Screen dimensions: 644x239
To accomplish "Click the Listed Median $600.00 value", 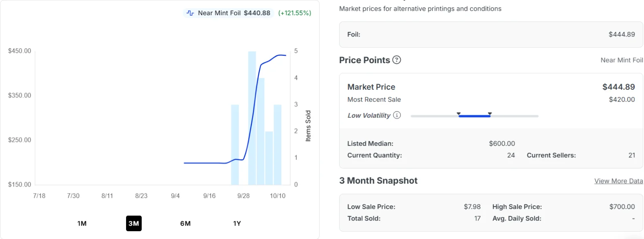I will coord(502,143).
